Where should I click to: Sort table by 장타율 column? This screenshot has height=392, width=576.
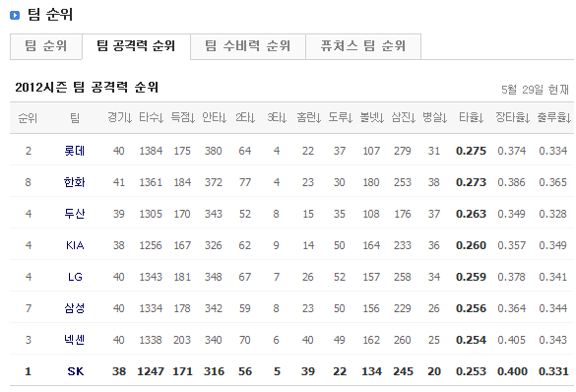coord(512,117)
